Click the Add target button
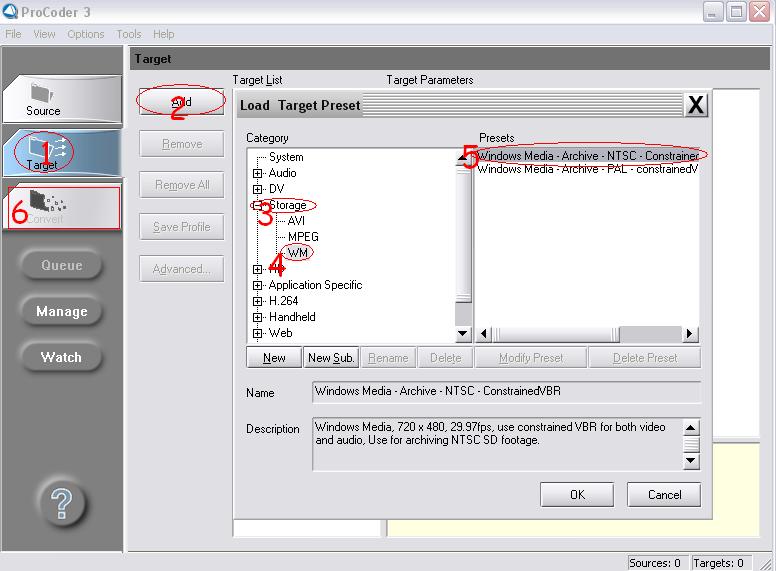Screen dimensions: 776x571 tap(181, 102)
